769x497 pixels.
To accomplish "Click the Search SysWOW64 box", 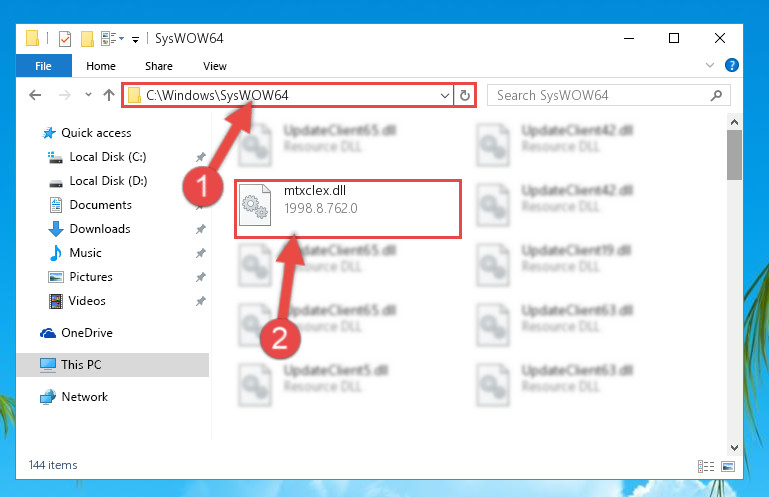I will (608, 95).
